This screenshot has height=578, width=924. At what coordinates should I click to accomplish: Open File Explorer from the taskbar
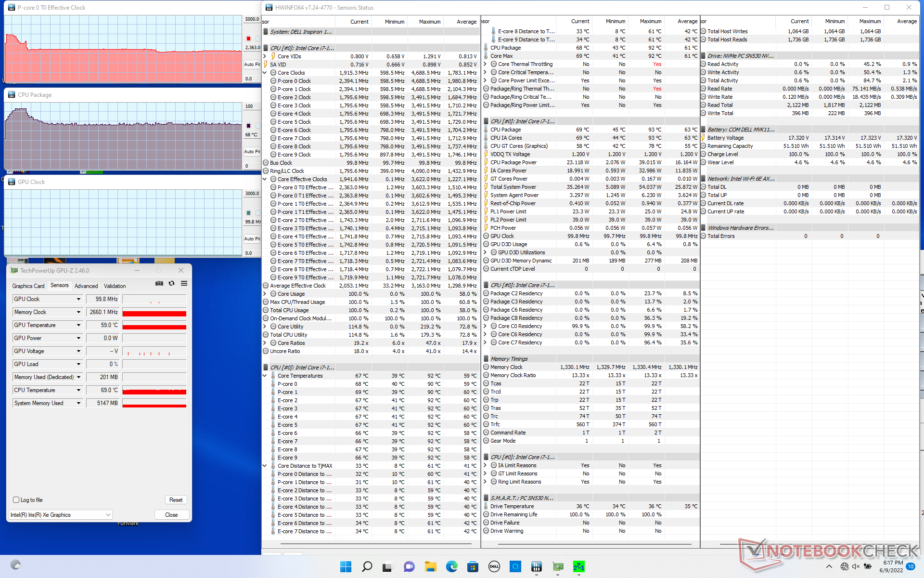430,566
